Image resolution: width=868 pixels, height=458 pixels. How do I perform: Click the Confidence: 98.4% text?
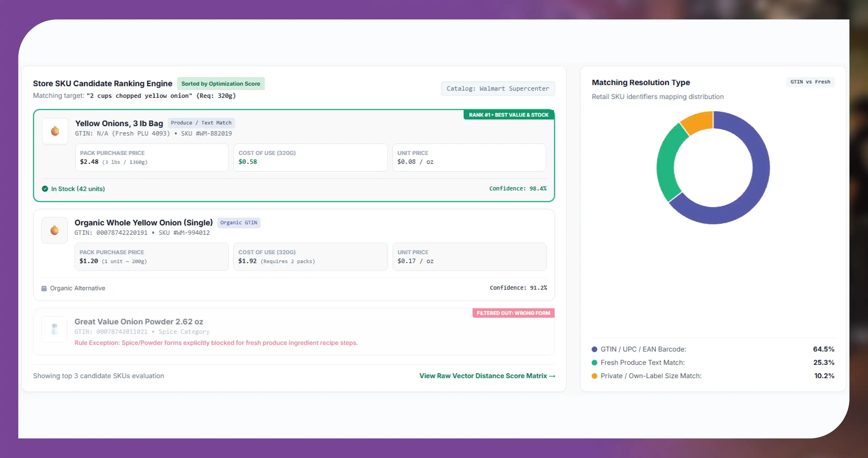[518, 189]
